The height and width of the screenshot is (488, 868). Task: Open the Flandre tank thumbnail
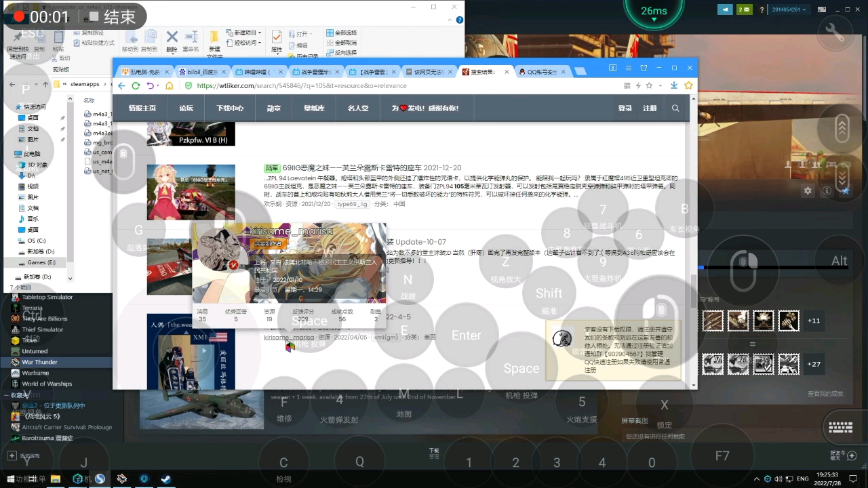(191, 192)
